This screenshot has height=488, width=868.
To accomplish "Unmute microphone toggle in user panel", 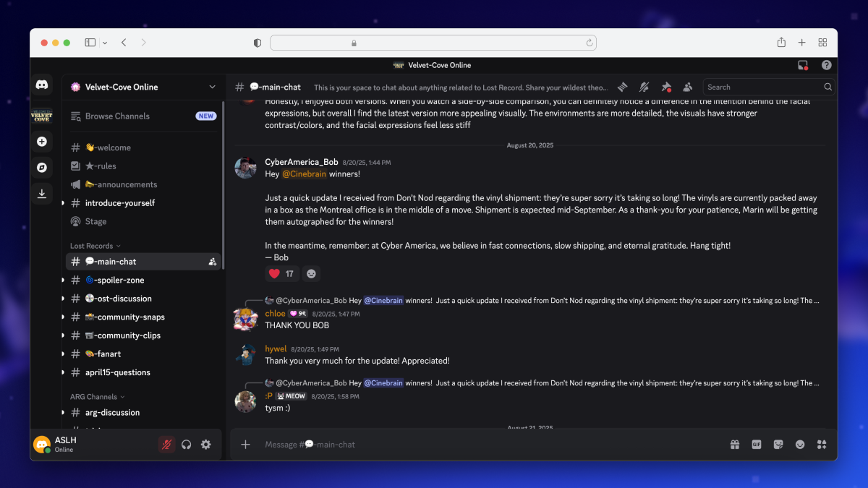I will coord(166,445).
